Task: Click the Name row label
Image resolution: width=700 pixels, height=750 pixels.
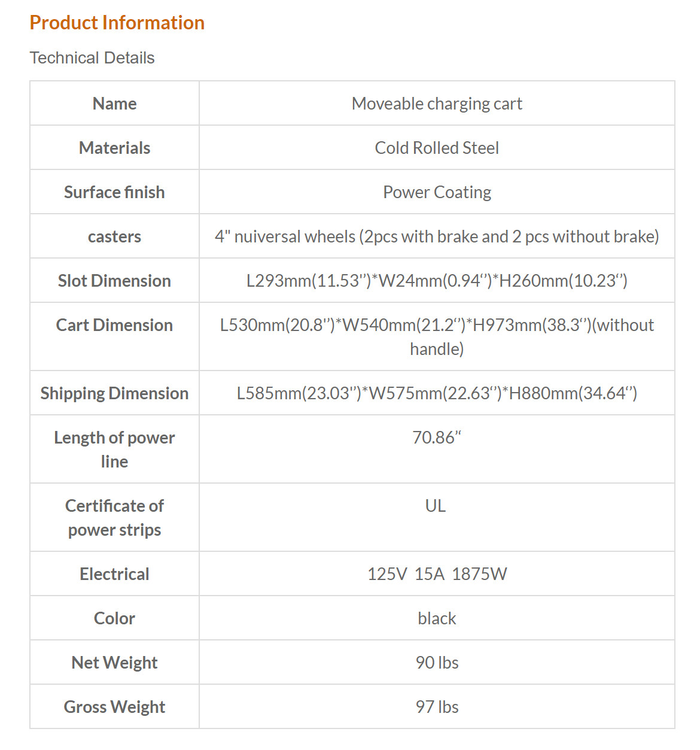Action: [x=115, y=104]
